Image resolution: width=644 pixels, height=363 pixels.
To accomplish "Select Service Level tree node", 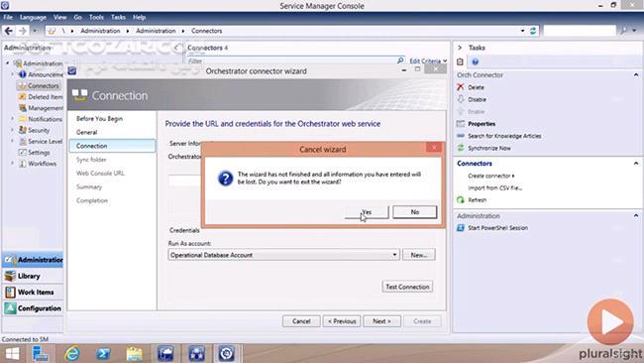I will 46,142.
